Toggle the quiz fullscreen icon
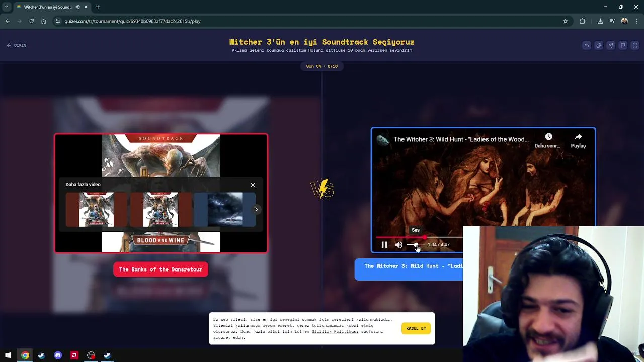644x362 pixels. [x=635, y=45]
